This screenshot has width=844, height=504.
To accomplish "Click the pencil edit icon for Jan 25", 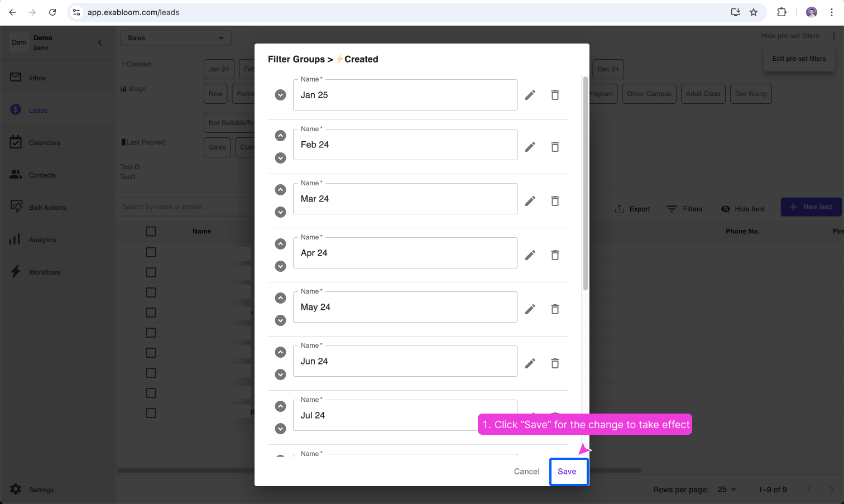I will (530, 95).
